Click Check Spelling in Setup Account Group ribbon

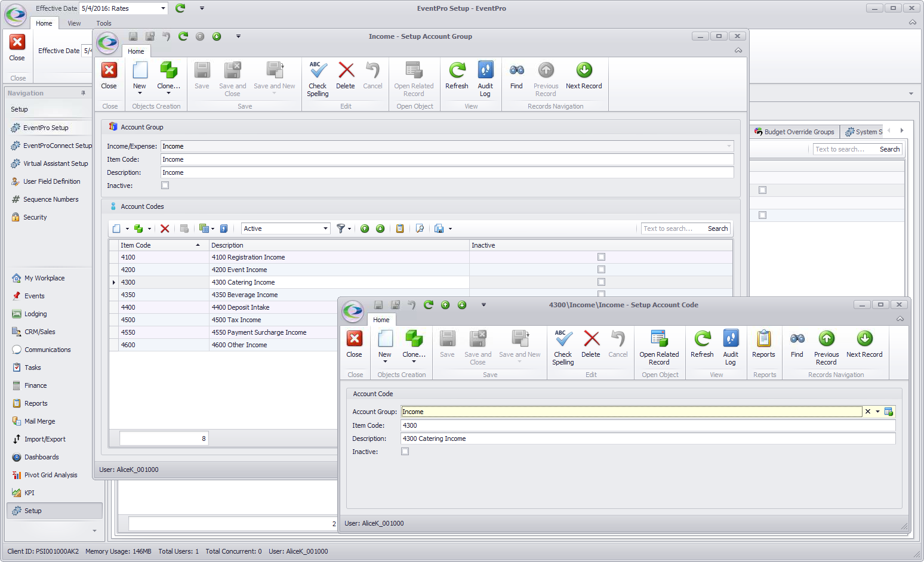click(x=318, y=78)
